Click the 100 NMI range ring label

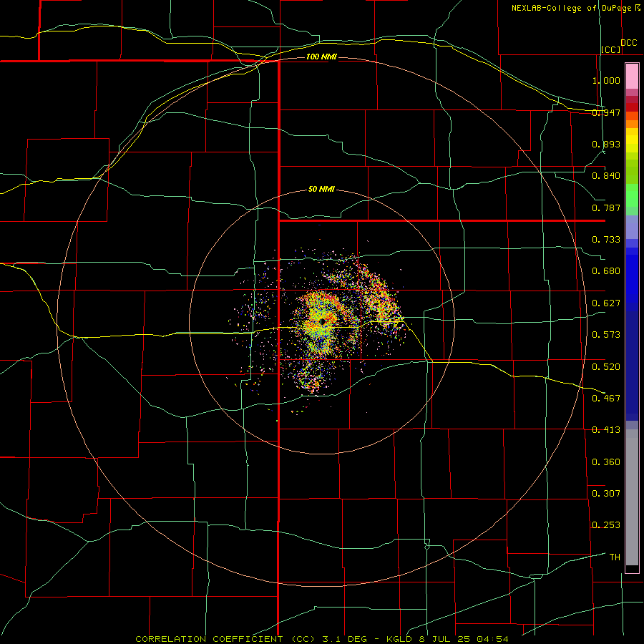click(x=321, y=57)
